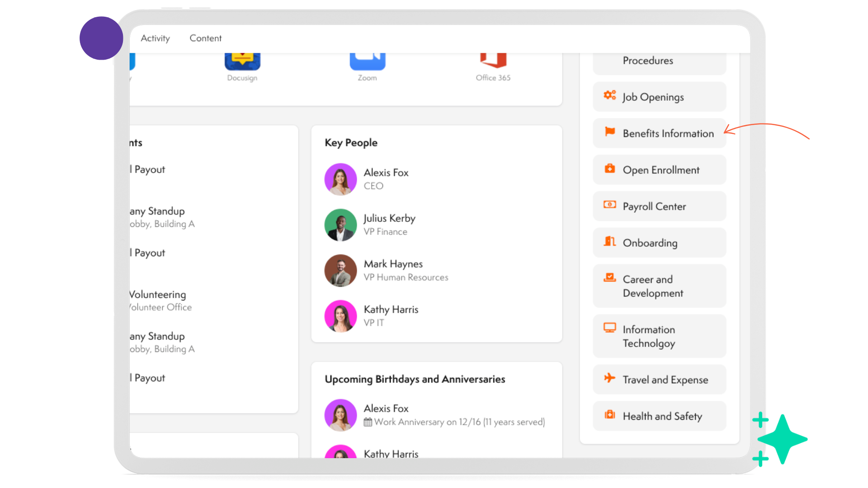
Task: Click the Information Technology monitor icon
Action: click(609, 328)
